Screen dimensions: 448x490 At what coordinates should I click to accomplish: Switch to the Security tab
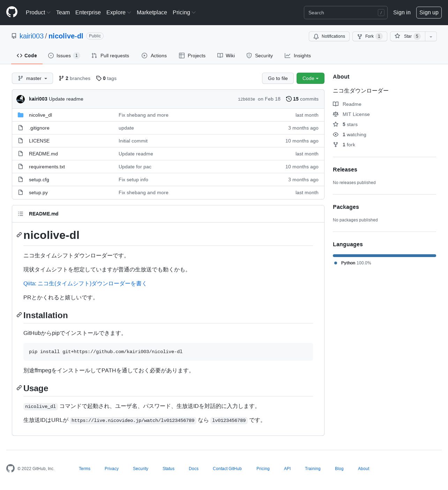pos(260,56)
